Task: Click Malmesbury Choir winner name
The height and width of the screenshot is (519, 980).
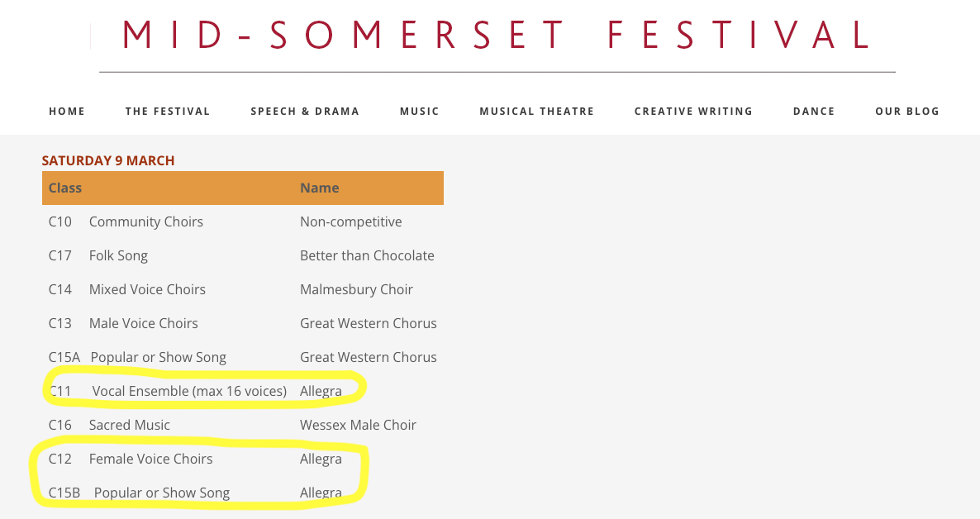Action: [x=356, y=289]
